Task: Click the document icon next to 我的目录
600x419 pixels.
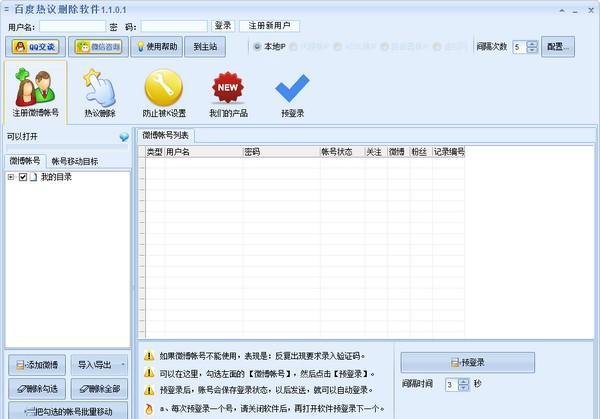Action: coord(34,177)
